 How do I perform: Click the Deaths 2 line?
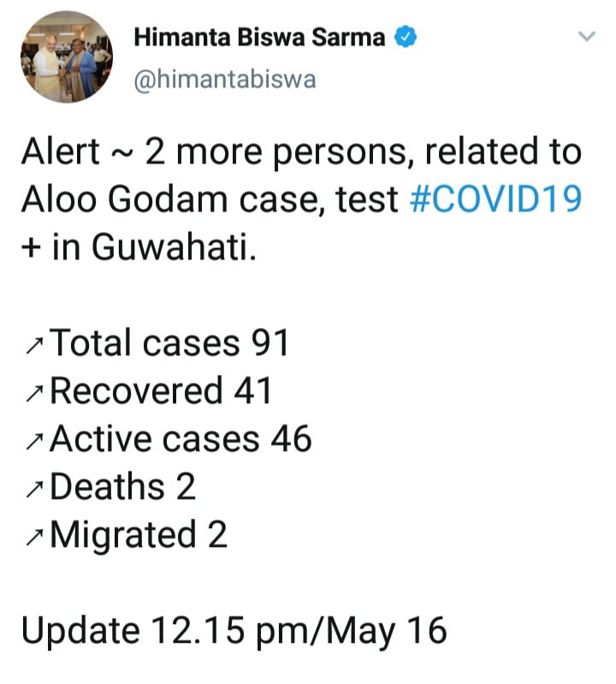(x=123, y=487)
